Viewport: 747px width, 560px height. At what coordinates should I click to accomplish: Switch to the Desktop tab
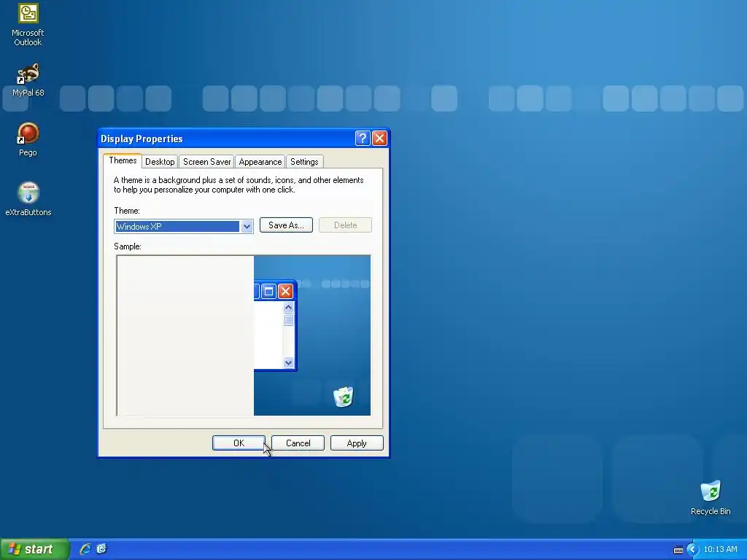(x=160, y=162)
